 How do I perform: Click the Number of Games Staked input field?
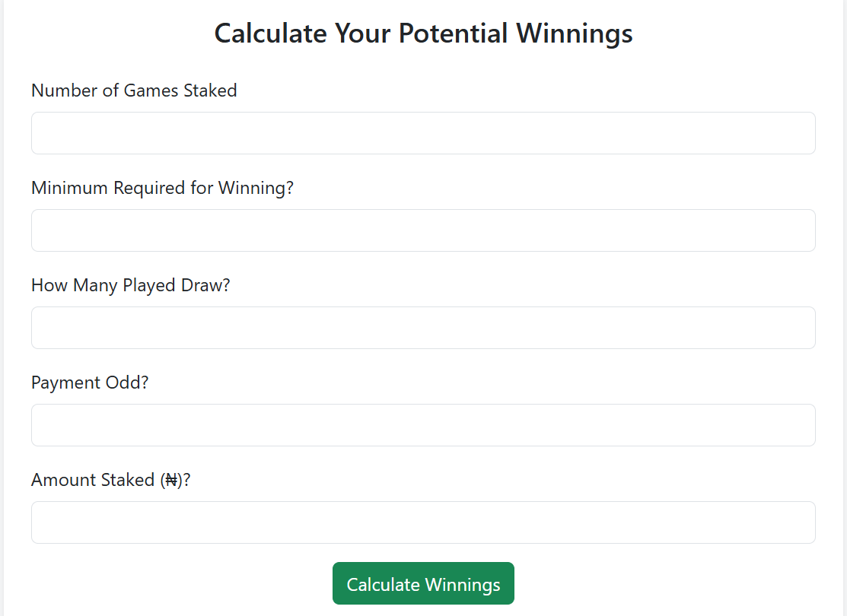coord(423,133)
